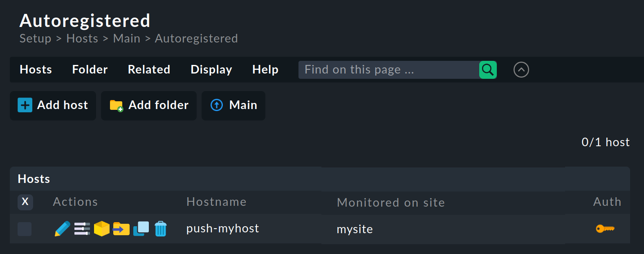Run service discovery for push-myhost
This screenshot has width=644, height=254.
coord(101,229)
